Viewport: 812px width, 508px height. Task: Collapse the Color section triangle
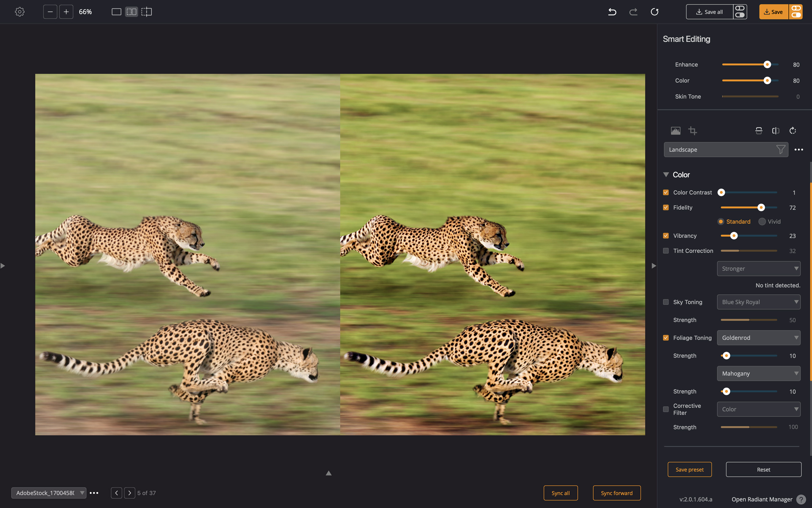(x=666, y=175)
